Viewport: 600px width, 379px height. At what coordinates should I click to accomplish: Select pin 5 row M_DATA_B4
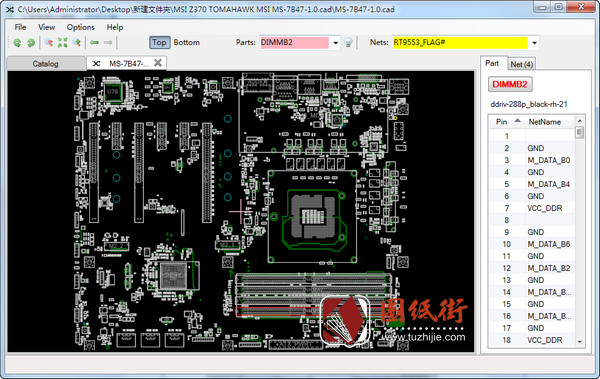point(532,184)
